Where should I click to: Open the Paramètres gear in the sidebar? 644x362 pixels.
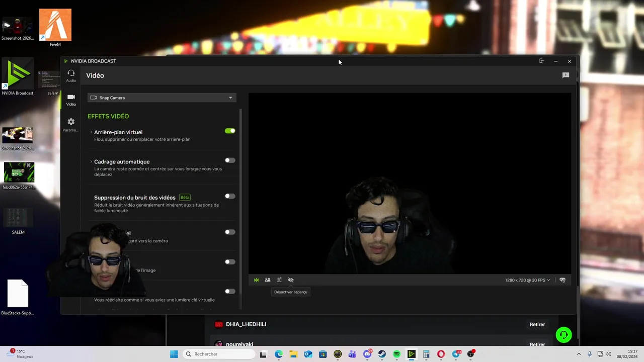point(71,125)
